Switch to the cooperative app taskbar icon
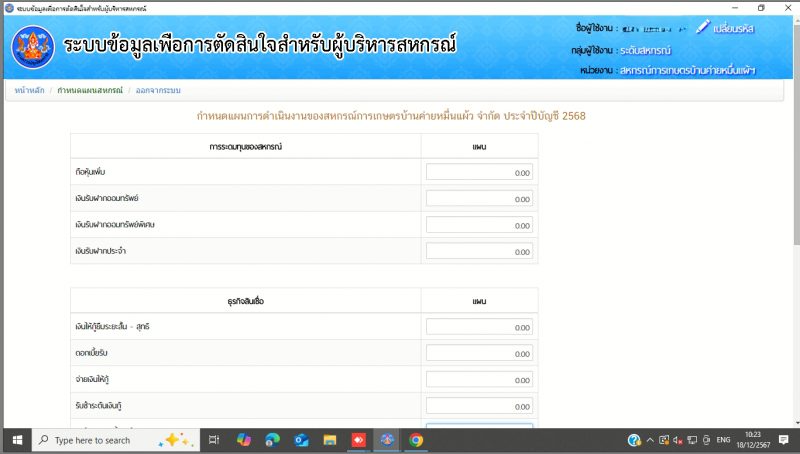Image resolution: width=800 pixels, height=454 pixels. [x=387, y=440]
